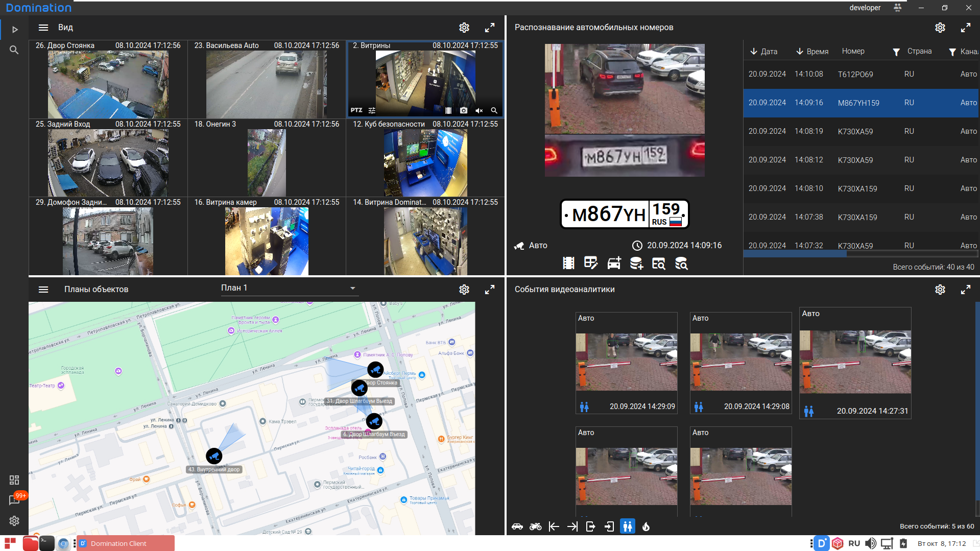The image size is (980, 551).
Task: Open analytics event at 20.09.2024 14:29:08
Action: coord(741,363)
